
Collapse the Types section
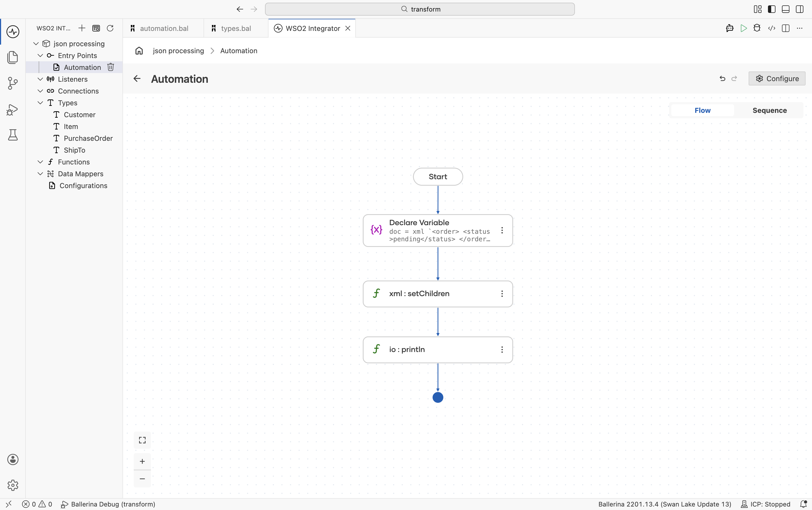41,103
